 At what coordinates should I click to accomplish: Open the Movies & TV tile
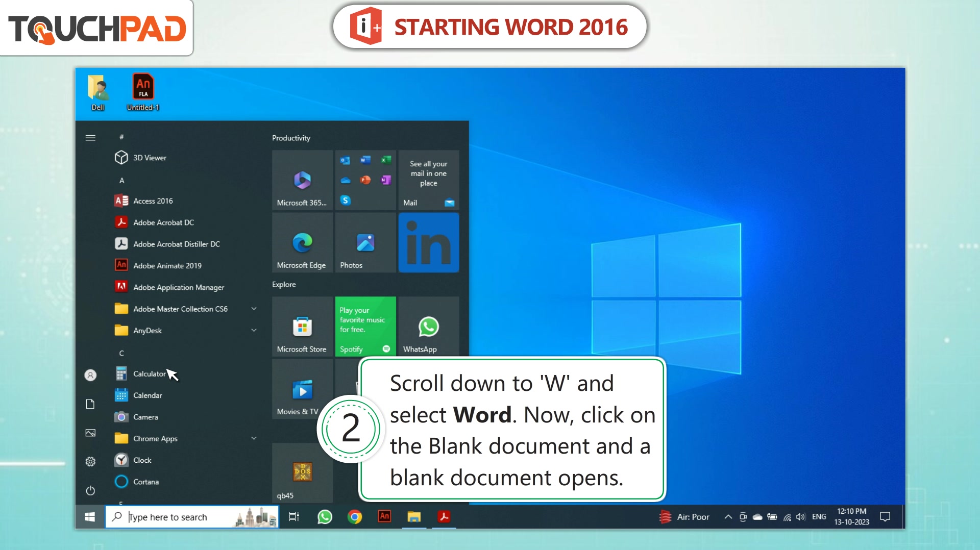(x=302, y=389)
